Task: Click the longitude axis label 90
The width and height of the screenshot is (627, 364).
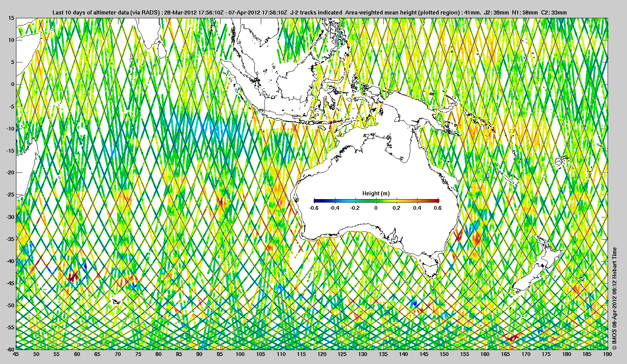Action: click(199, 354)
